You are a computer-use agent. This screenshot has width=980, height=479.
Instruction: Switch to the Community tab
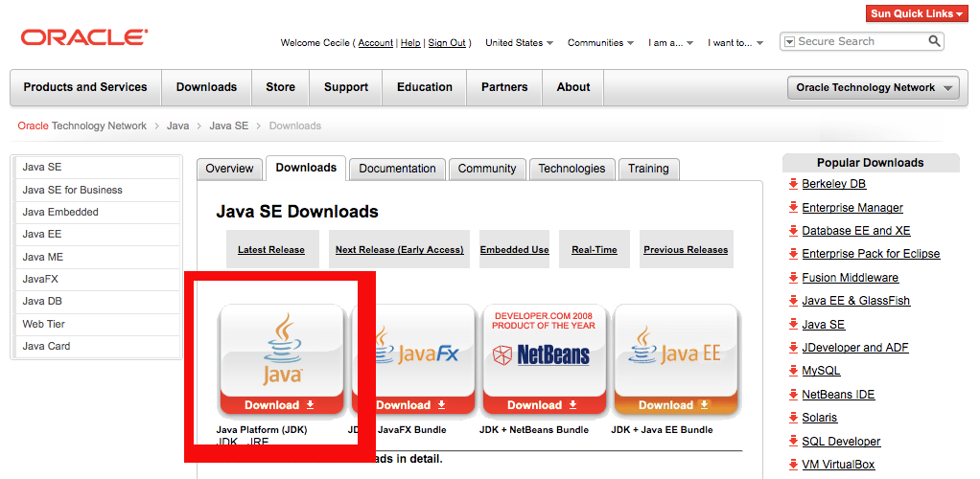point(487,169)
